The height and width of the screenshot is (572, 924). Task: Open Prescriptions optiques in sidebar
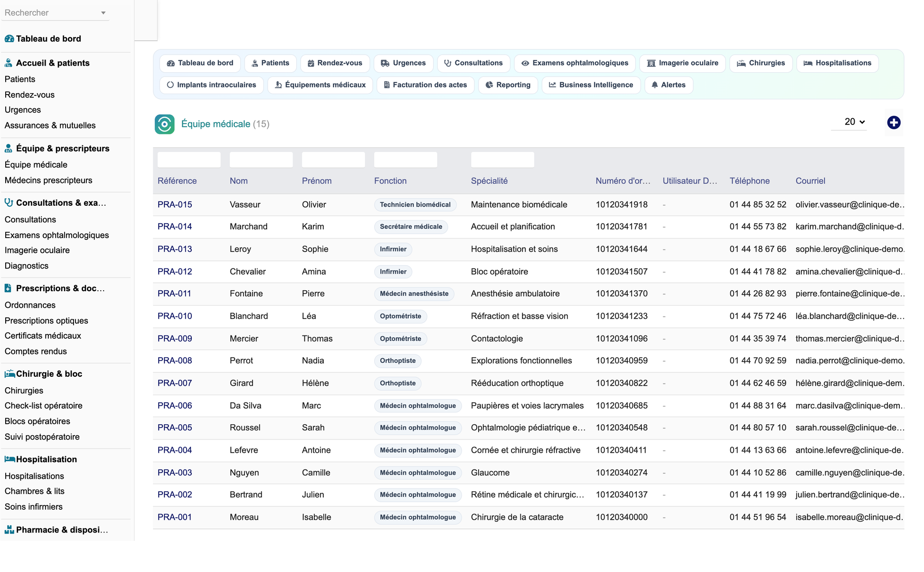(x=46, y=320)
